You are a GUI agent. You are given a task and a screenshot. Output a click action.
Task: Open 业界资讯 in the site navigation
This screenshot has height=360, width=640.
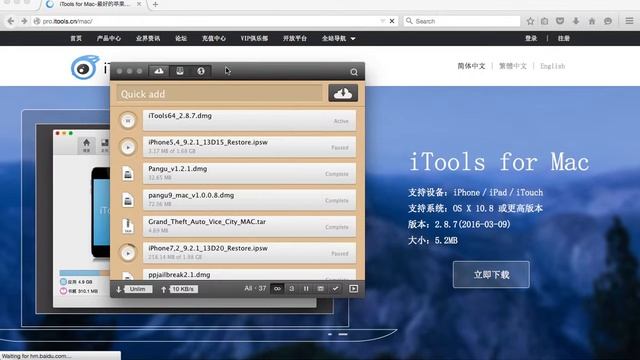click(x=148, y=38)
